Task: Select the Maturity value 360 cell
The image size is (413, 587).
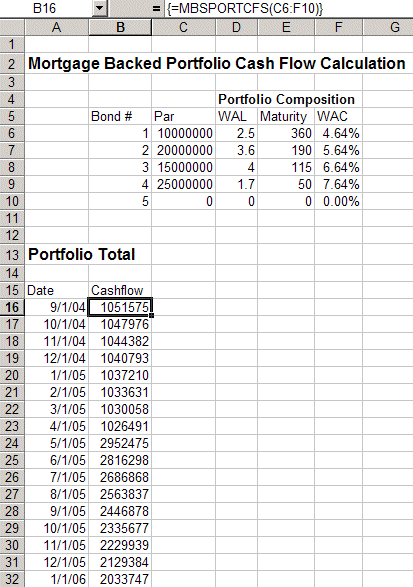Action: coord(286,133)
